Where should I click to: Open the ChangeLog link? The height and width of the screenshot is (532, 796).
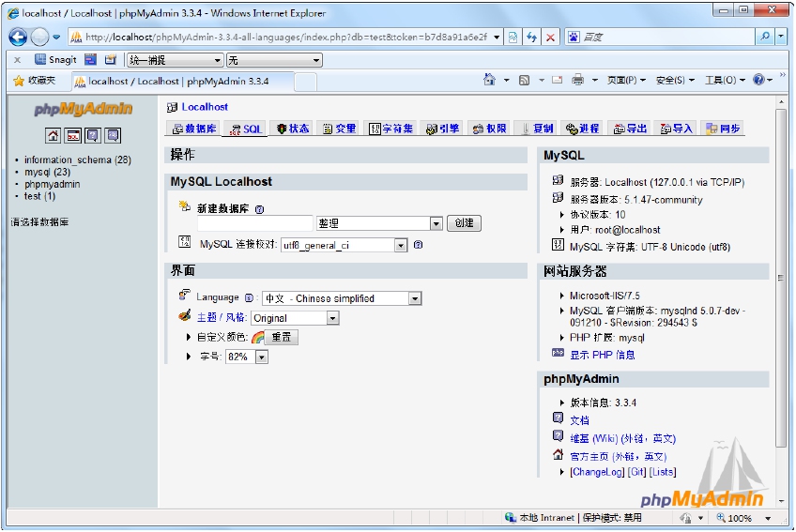pyautogui.click(x=597, y=472)
